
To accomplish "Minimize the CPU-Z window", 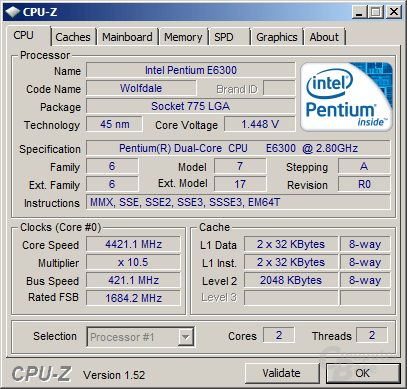I will pos(359,12).
